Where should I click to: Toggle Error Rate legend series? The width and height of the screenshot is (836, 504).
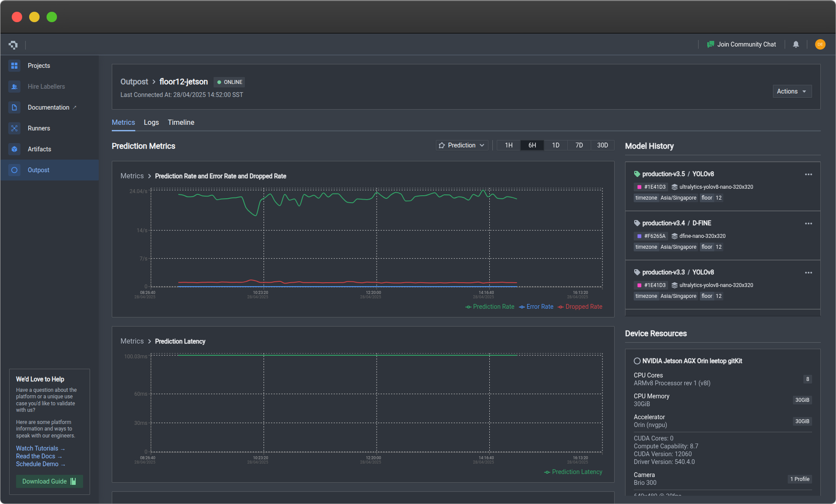pos(536,307)
